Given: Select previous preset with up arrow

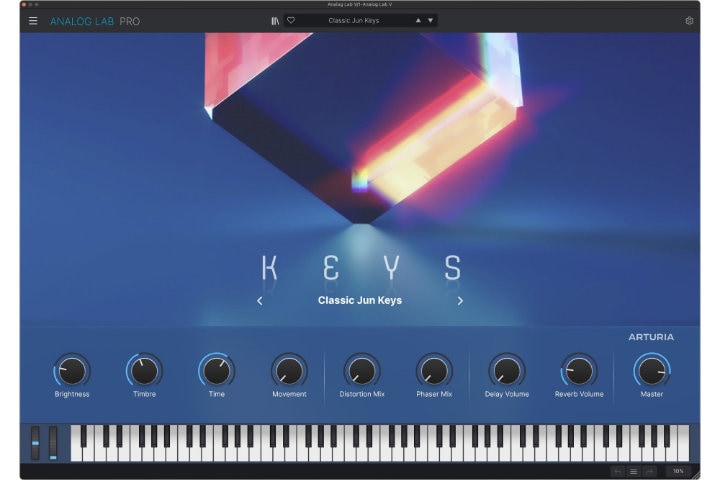Looking at the screenshot, I should pos(418,20).
